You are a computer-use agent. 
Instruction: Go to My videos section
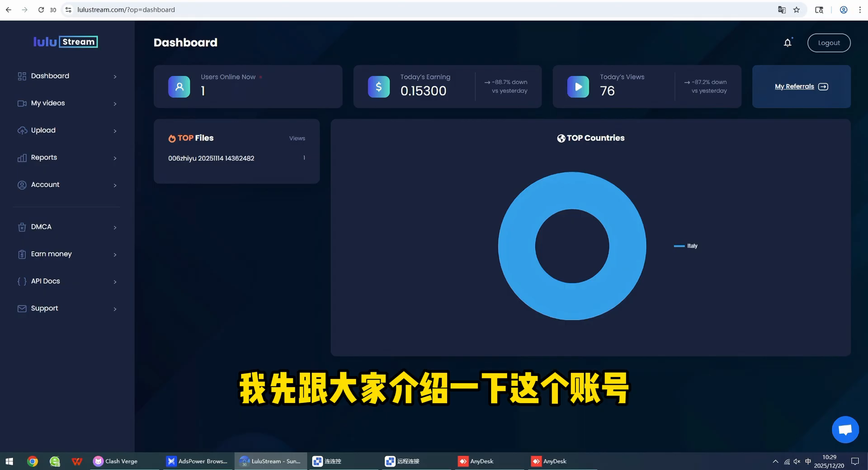pos(67,103)
